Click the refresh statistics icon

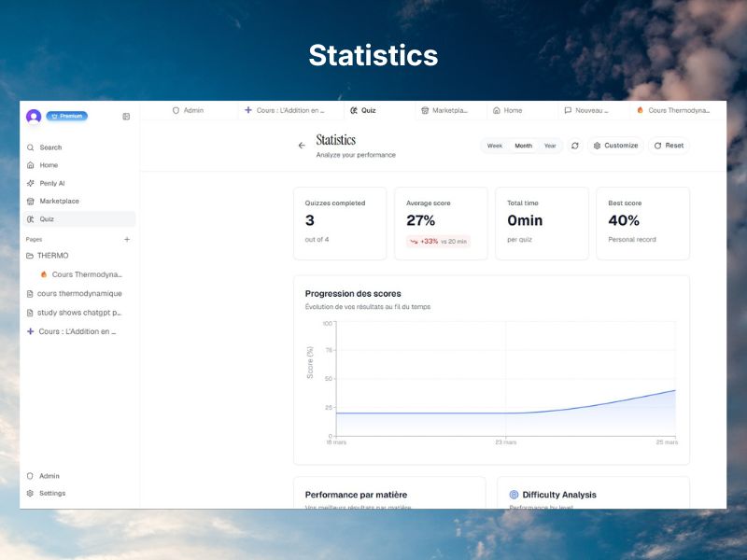[575, 146]
